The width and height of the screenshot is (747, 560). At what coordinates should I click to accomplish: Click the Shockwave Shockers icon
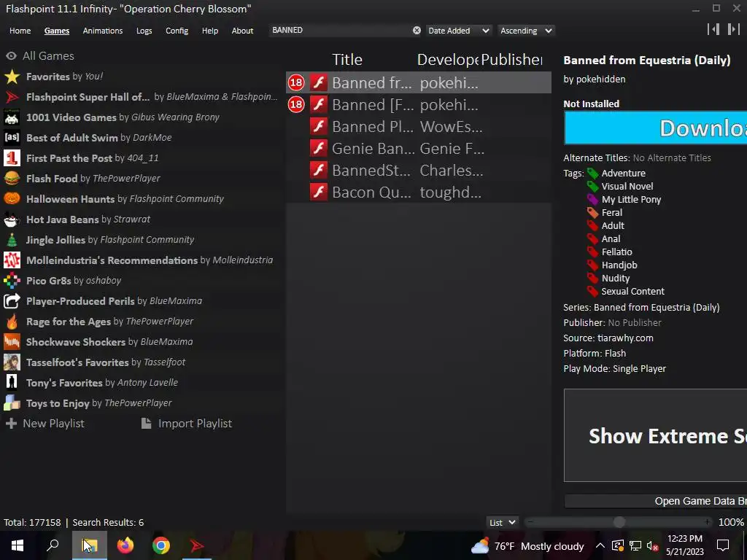tap(12, 342)
